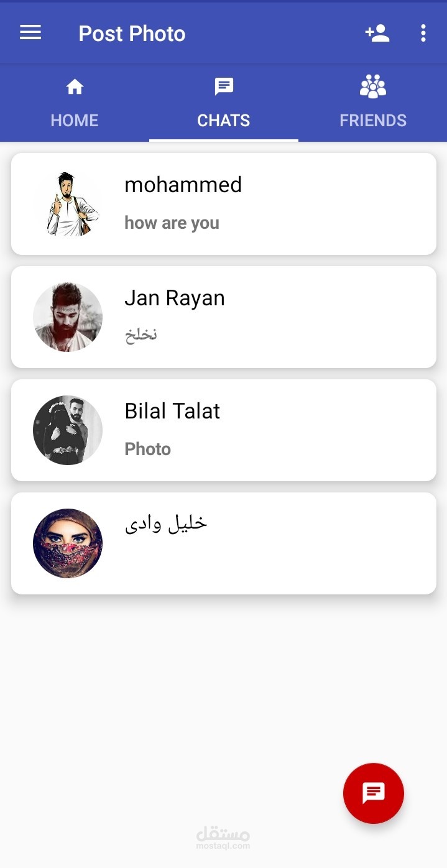Click the 'Photo' message preview
This screenshot has width=447, height=868.
click(x=147, y=449)
